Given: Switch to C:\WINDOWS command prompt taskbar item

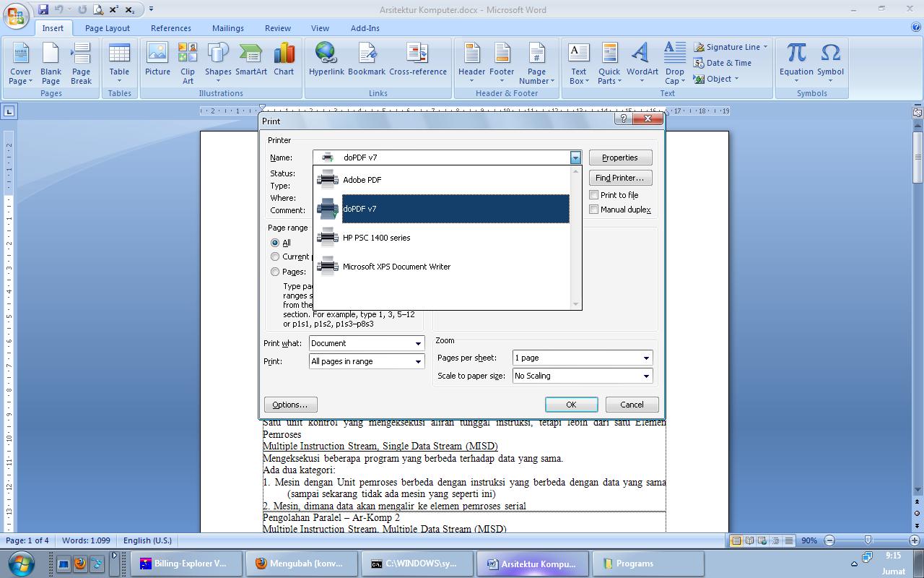Looking at the screenshot, I should [417, 564].
